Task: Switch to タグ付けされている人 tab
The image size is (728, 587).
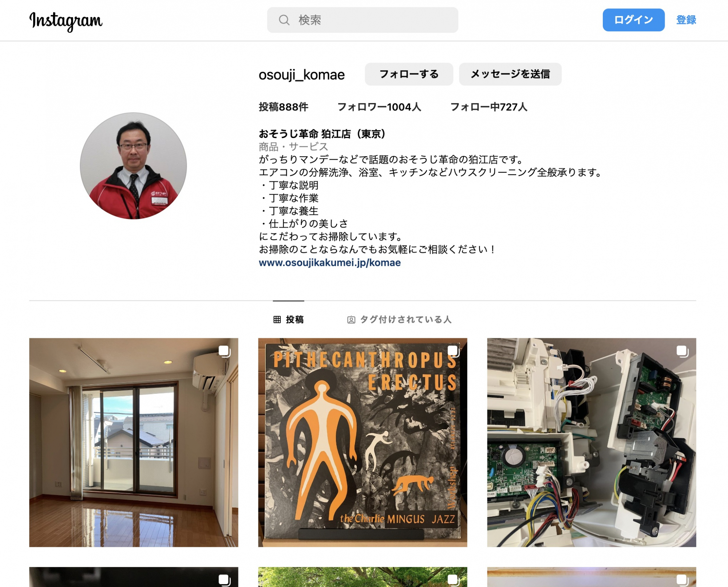Action: click(x=405, y=320)
